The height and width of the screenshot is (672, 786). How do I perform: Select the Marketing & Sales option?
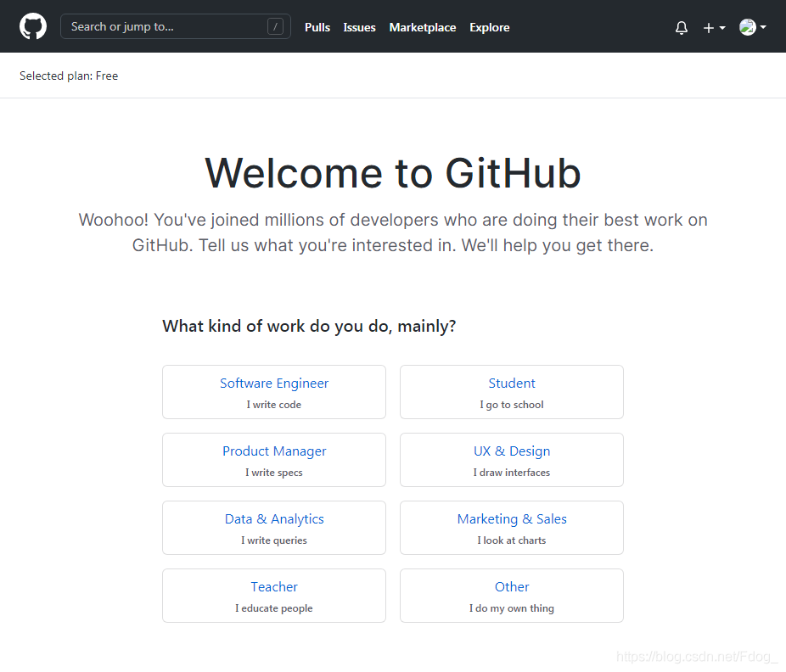coord(512,528)
